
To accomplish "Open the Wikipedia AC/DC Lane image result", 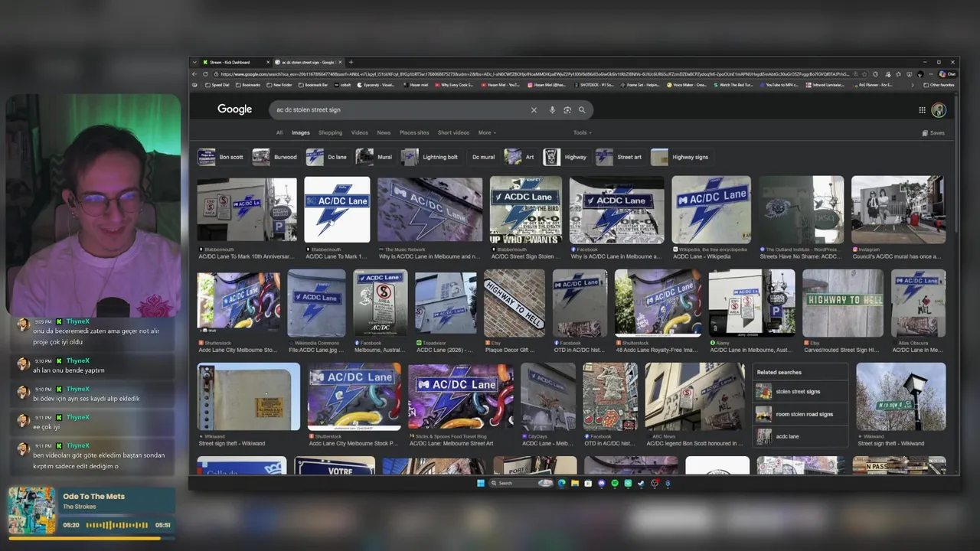I will pyautogui.click(x=711, y=209).
